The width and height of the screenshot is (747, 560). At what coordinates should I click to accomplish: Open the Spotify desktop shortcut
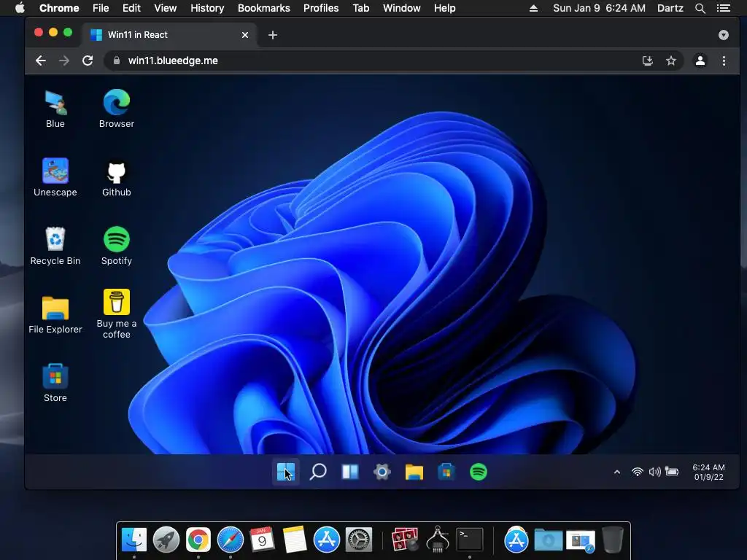point(116,246)
